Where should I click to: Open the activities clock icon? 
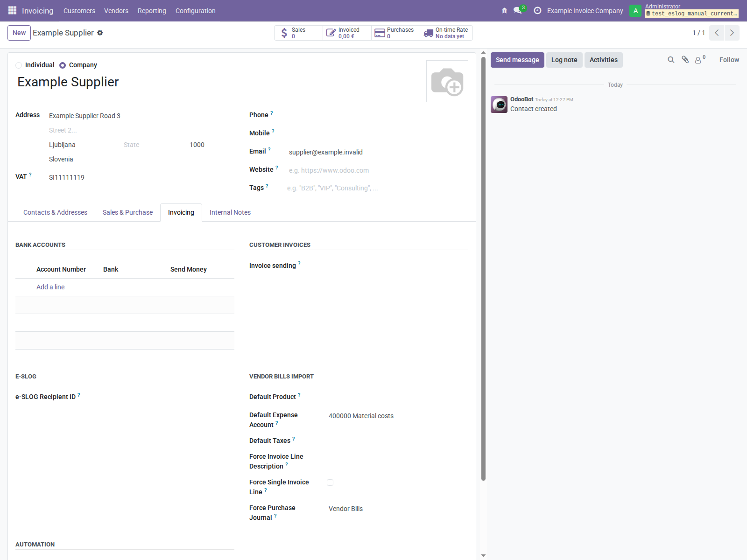click(x=537, y=10)
